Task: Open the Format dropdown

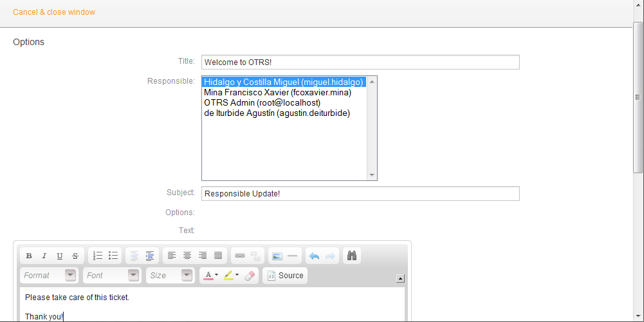Action: pyautogui.click(x=49, y=275)
